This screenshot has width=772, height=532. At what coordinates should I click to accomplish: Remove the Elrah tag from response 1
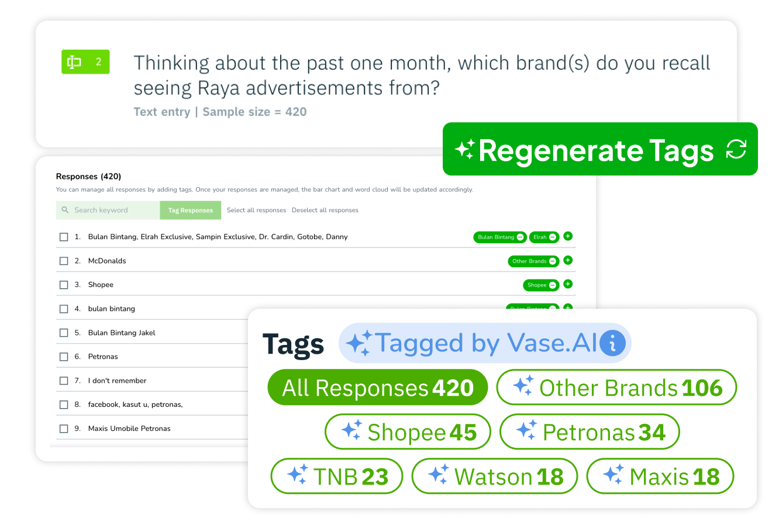pyautogui.click(x=553, y=237)
